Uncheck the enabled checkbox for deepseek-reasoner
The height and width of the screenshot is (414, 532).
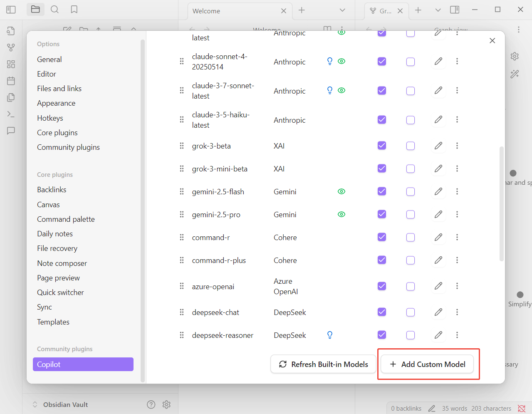[x=382, y=335]
